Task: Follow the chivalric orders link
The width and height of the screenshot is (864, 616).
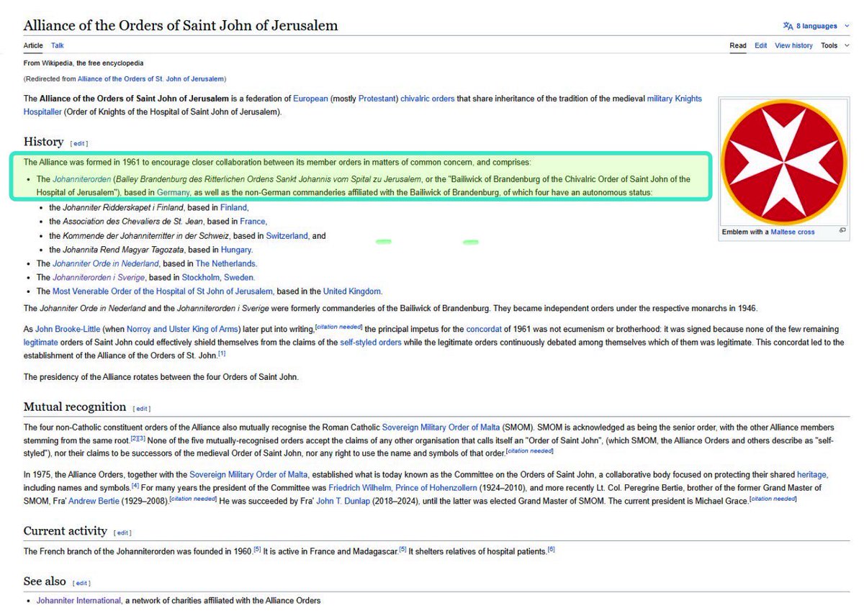Action: coord(427,99)
